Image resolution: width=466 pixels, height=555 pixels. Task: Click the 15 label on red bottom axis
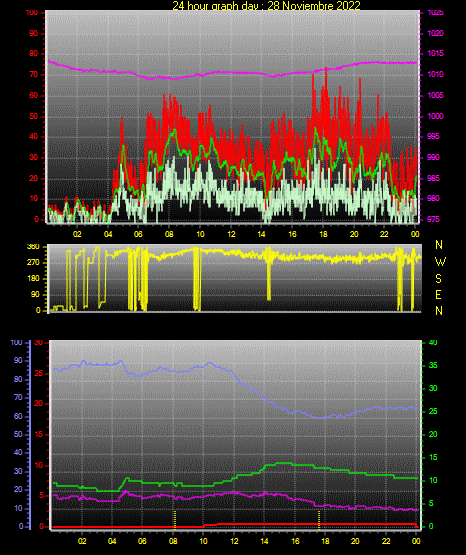(x=39, y=434)
